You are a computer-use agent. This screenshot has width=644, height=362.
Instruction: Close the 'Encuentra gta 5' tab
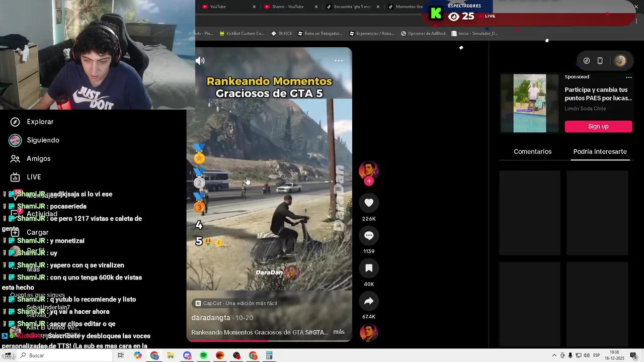[378, 7]
